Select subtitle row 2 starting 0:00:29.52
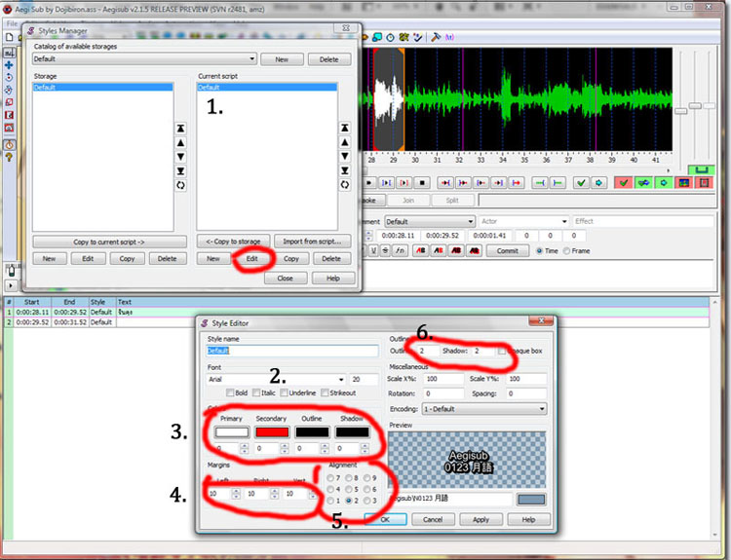The image size is (731, 560). (357, 322)
